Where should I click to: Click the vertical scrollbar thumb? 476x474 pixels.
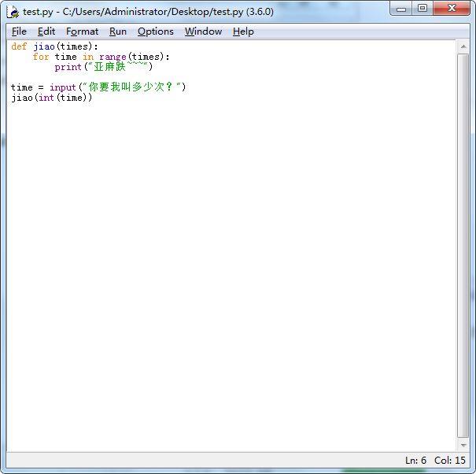coord(463,246)
